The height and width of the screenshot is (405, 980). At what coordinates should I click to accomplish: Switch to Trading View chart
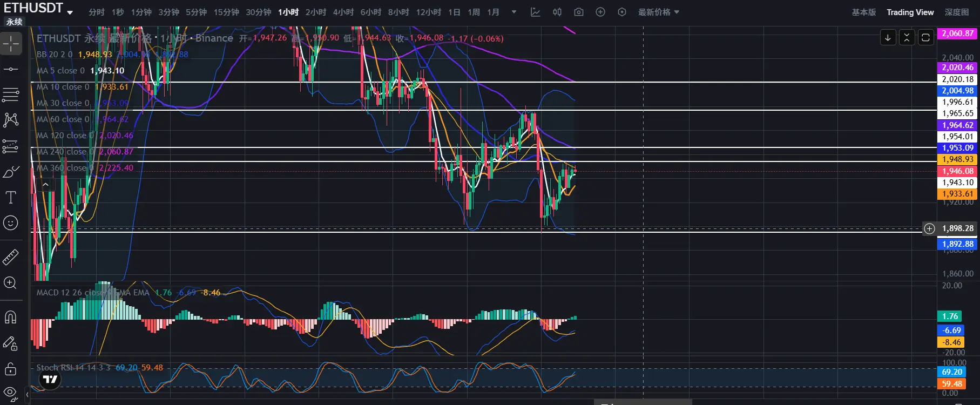pyautogui.click(x=910, y=12)
